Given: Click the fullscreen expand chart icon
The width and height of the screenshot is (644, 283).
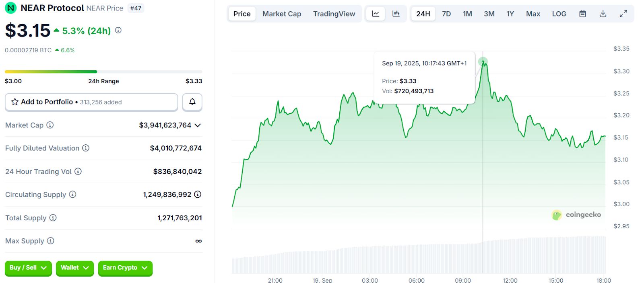Looking at the screenshot, I should coord(623,14).
